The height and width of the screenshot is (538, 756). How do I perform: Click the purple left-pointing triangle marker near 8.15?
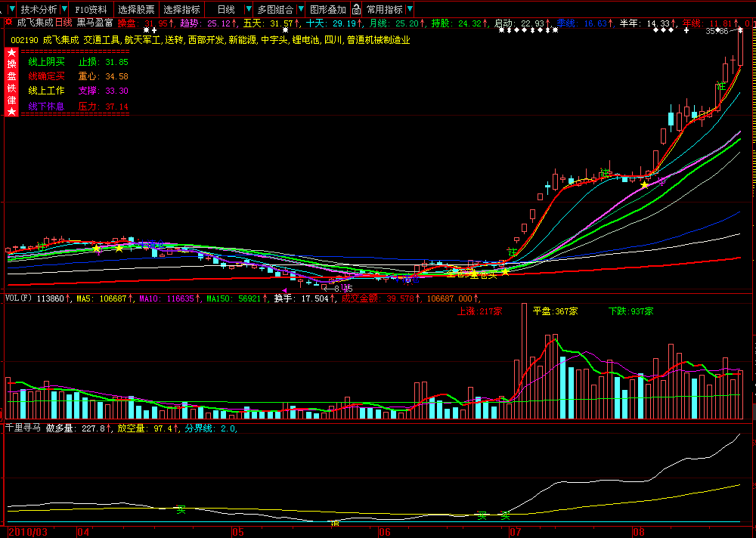point(284,289)
